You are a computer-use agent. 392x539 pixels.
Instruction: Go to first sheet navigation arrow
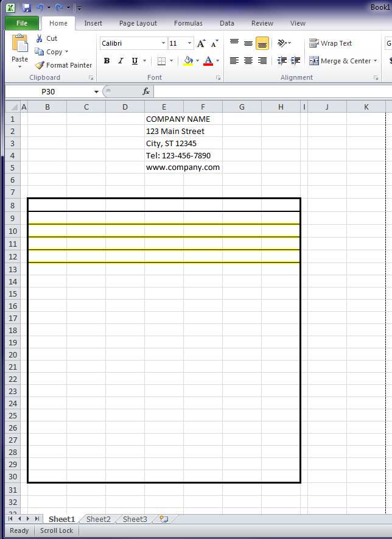[10, 519]
